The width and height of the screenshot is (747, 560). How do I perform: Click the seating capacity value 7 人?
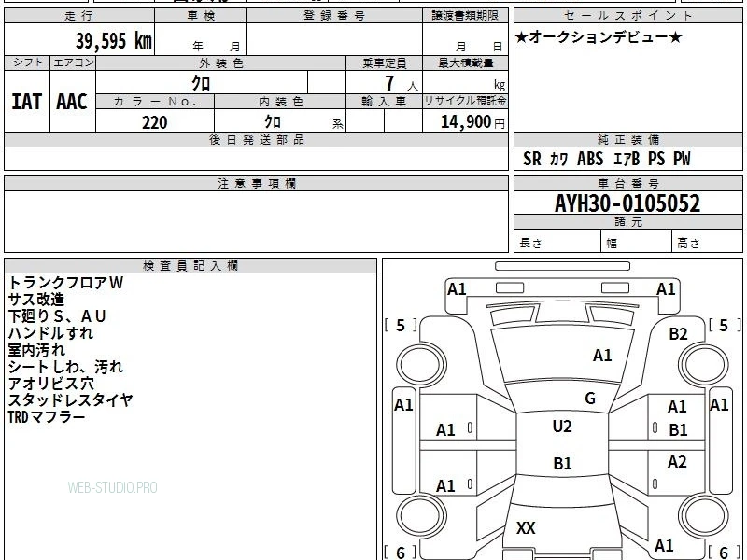[x=401, y=84]
